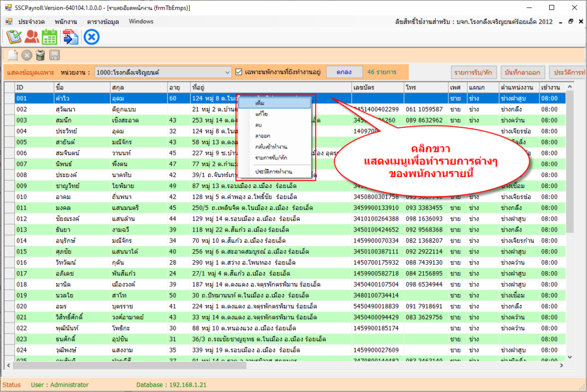The image size is (587, 392).
Task: Click the SSCPayroll title bar icon
Action: pos(8,7)
